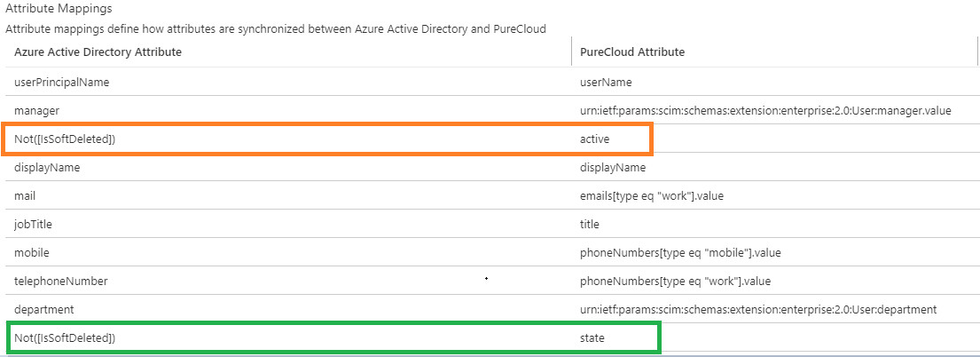Open the telephoneNumber attribute mapping
The width and height of the screenshot is (980, 357).
[60, 282]
